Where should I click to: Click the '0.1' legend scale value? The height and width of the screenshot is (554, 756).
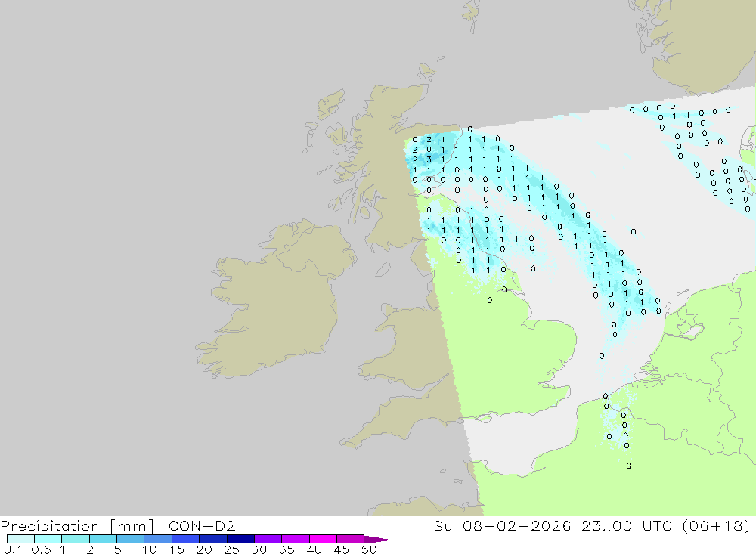(13, 549)
